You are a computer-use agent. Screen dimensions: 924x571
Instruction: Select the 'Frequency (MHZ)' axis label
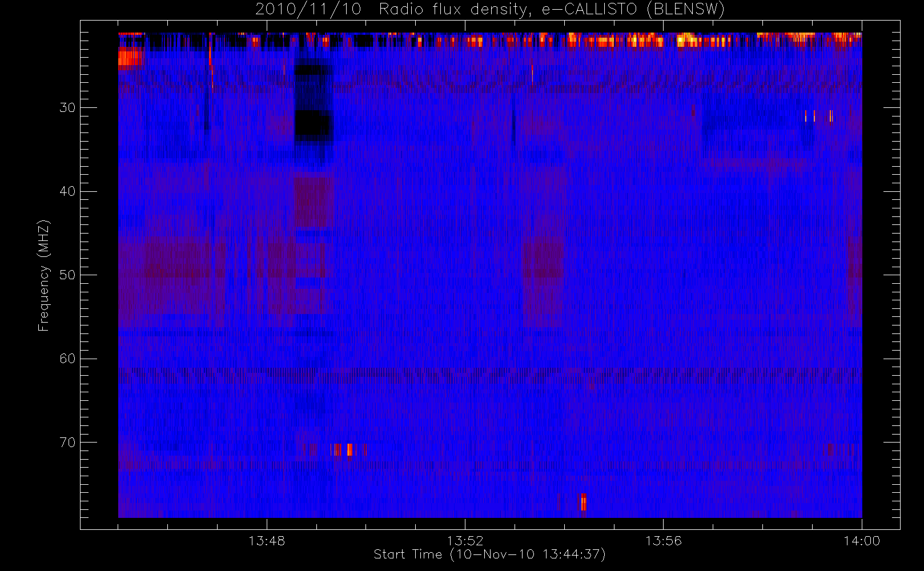43,275
